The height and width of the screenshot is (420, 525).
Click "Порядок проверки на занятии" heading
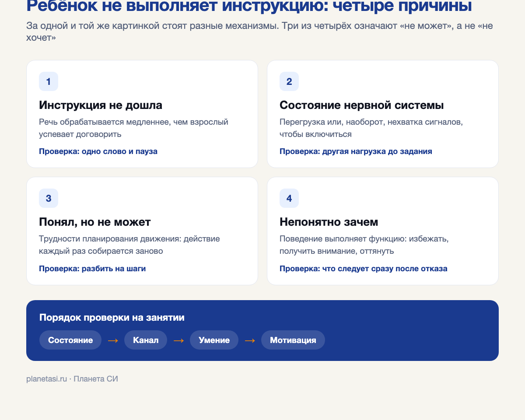[112, 318]
